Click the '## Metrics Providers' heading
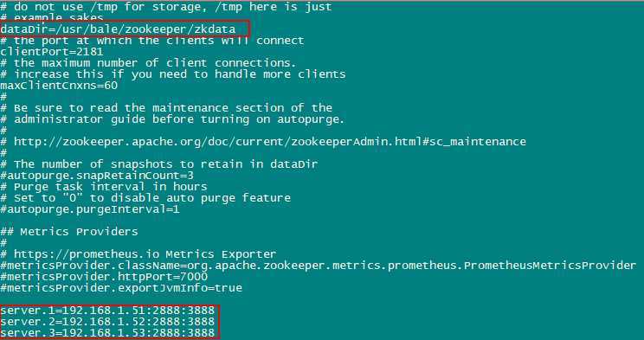Viewport: 644px width, 340px height. [x=69, y=232]
